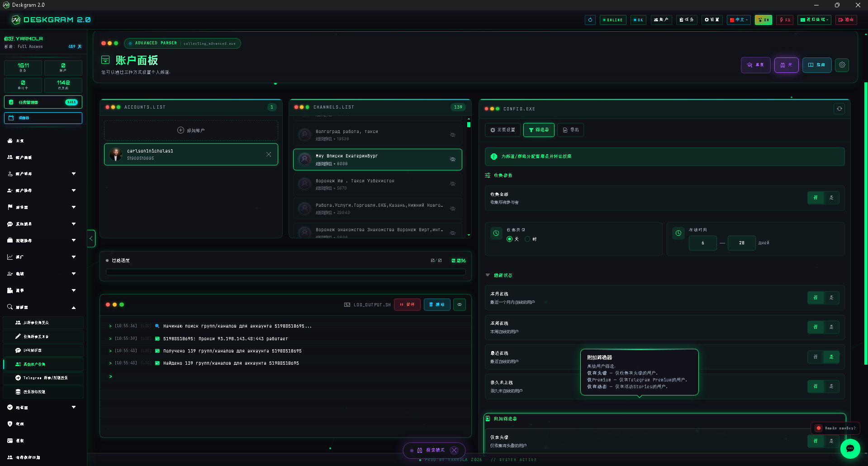
Task: Toggle visibility of Волгоград работа, такси channel
Action: tap(453, 135)
